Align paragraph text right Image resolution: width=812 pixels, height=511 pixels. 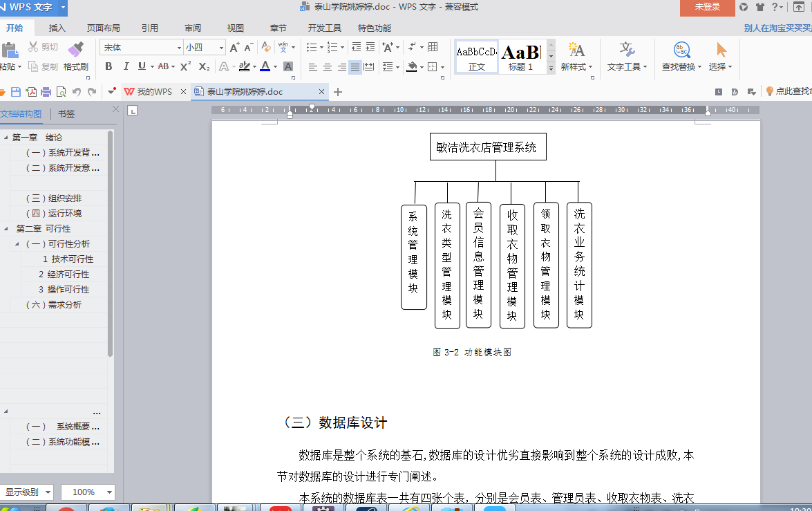click(342, 67)
